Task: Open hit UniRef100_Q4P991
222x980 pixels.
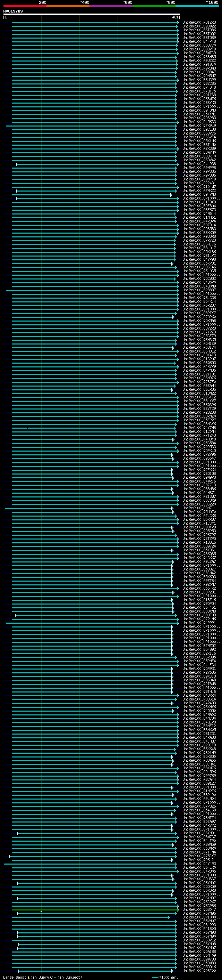Action: (x=199, y=623)
